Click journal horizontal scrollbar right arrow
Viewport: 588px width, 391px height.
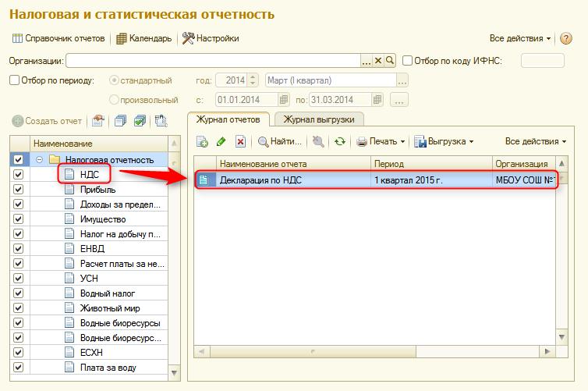547,352
